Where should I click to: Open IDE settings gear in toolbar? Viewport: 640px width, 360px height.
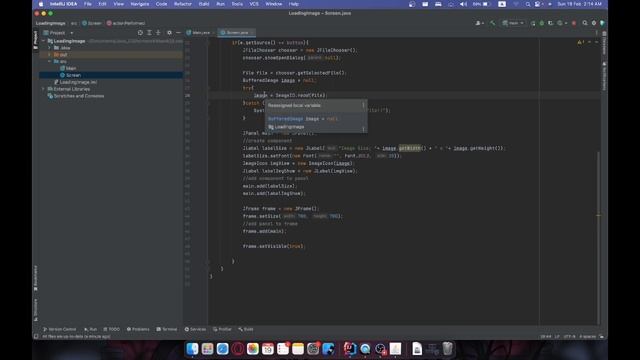[x=594, y=23]
